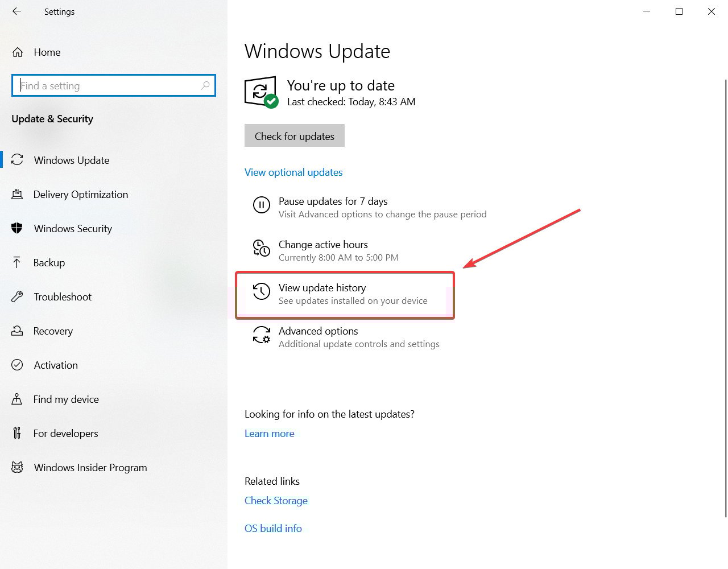The width and height of the screenshot is (728, 569).
Task: Click the Windows Insider Program cat icon
Action: pos(17,467)
